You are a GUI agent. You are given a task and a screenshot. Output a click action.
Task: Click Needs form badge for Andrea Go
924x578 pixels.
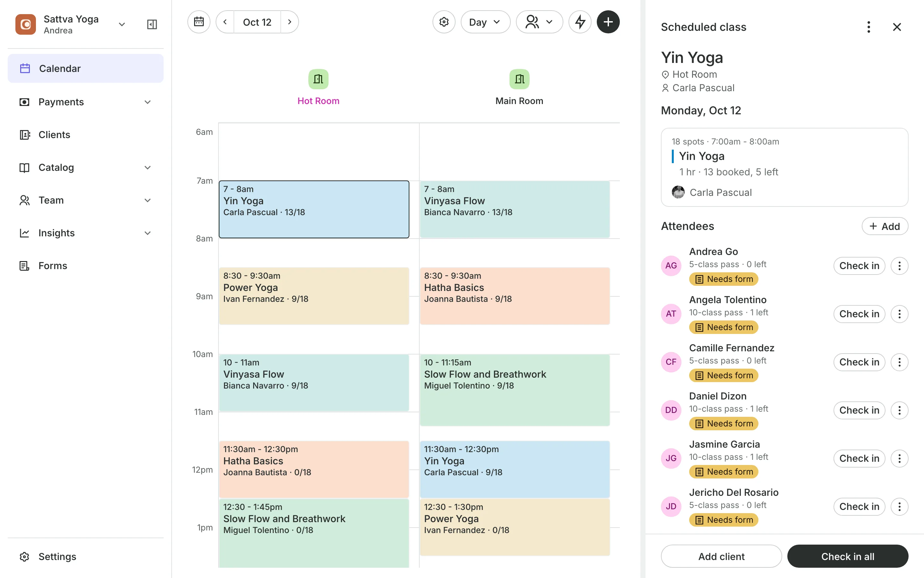point(723,279)
